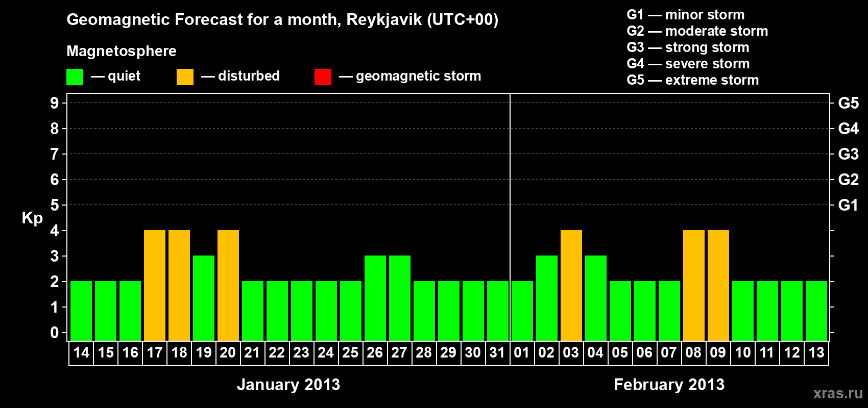The width and height of the screenshot is (868, 408).
Task: Select the bar for February 09
Action: (718, 285)
